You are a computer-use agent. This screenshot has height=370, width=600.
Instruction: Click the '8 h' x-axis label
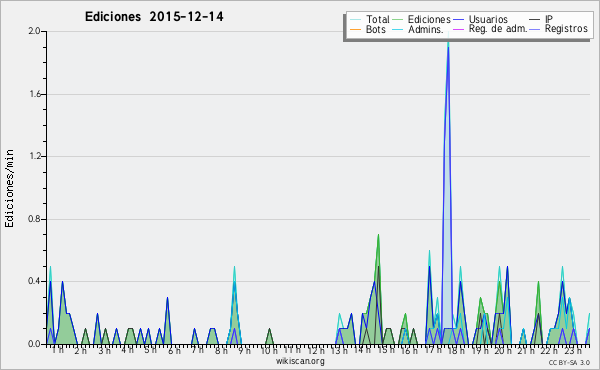(x=221, y=351)
